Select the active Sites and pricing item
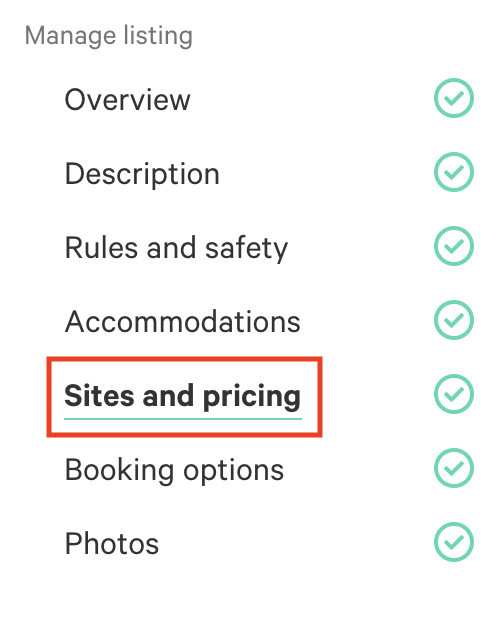The width and height of the screenshot is (502, 634). point(183,397)
